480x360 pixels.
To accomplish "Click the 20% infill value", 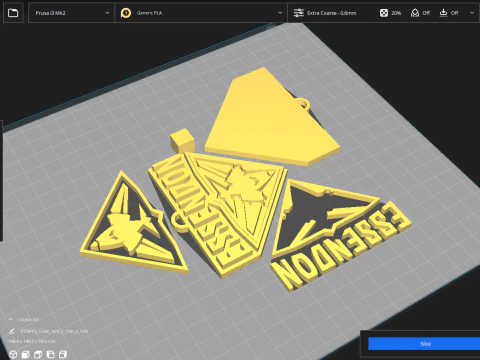I will (396, 13).
